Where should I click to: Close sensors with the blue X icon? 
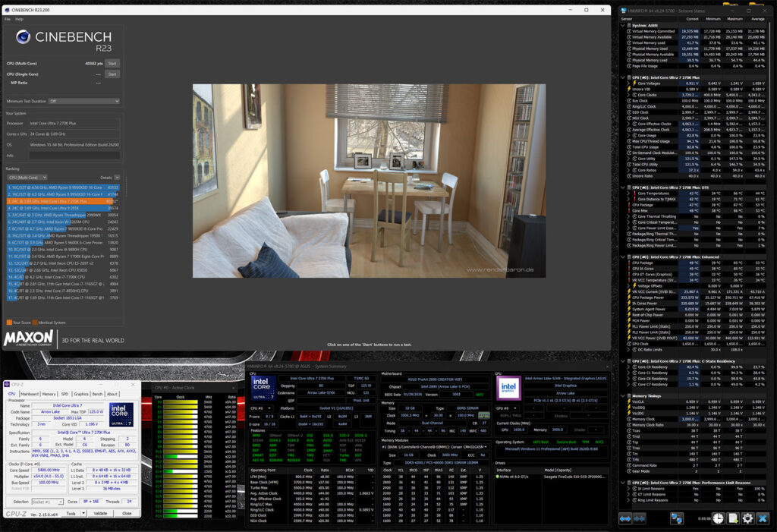(763, 518)
